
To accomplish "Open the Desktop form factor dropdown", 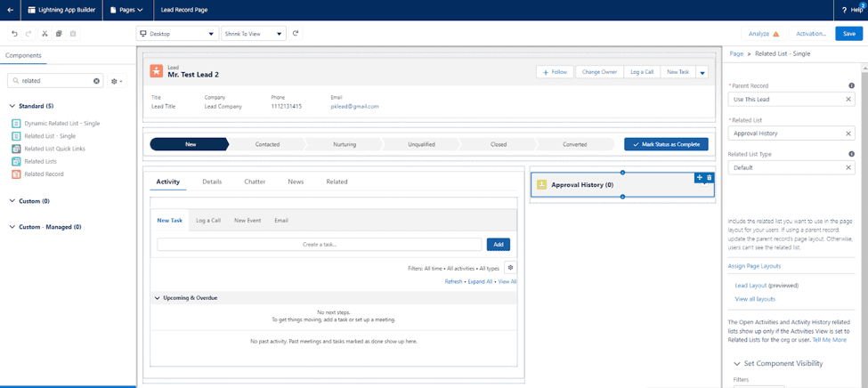I will pos(177,34).
